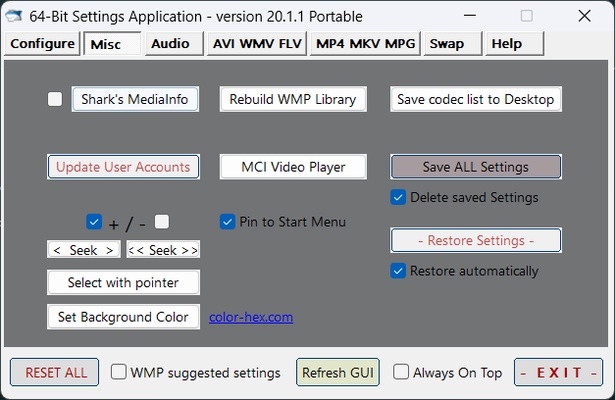Open the Swap tab

(447, 44)
